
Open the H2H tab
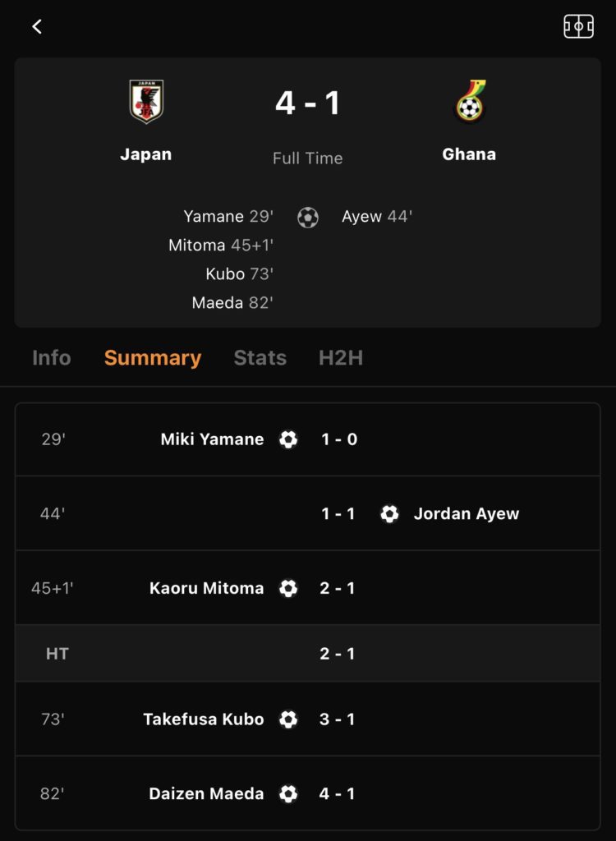341,358
